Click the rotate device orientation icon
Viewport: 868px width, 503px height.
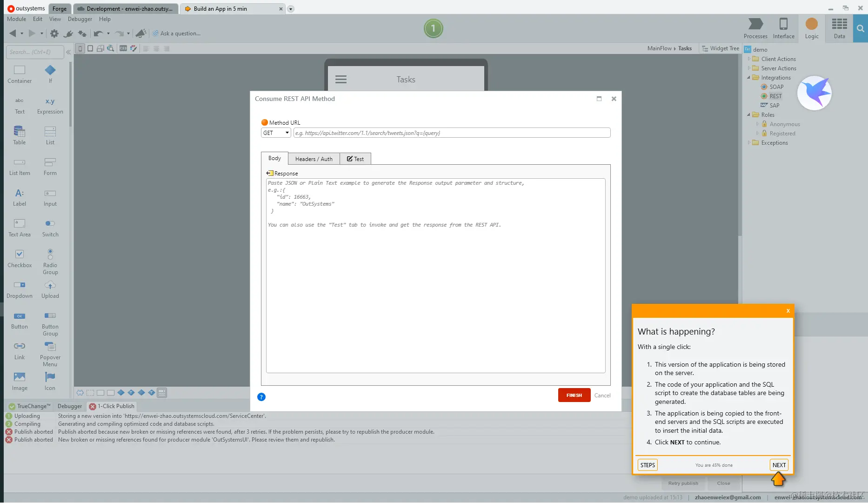click(100, 48)
